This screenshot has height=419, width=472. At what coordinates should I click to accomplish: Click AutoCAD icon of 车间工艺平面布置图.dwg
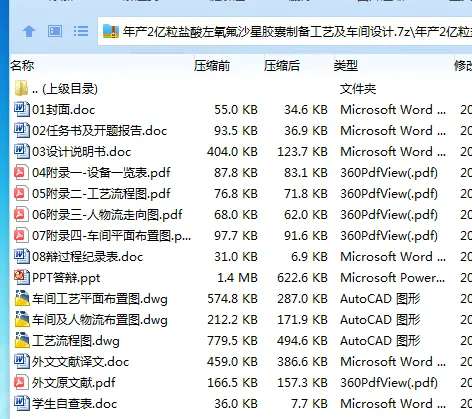pos(22,298)
